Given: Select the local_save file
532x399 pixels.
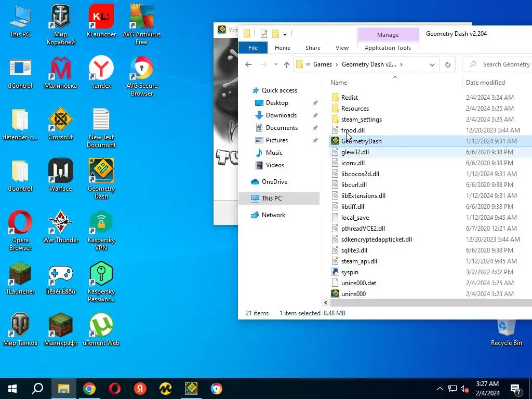Looking at the screenshot, I should point(355,218).
